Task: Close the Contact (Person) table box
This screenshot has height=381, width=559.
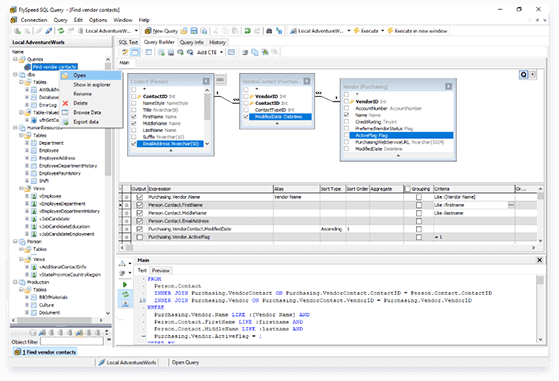Action: [206, 81]
